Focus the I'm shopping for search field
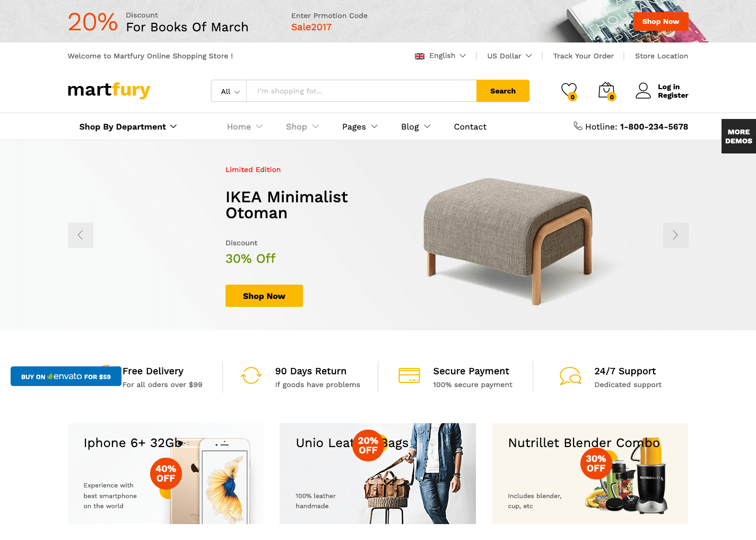This screenshot has height=540, width=756. [362, 91]
